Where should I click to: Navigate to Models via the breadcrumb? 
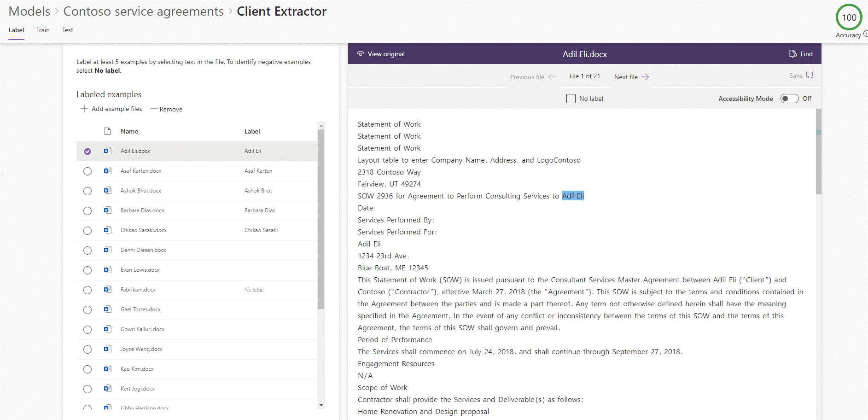29,11
